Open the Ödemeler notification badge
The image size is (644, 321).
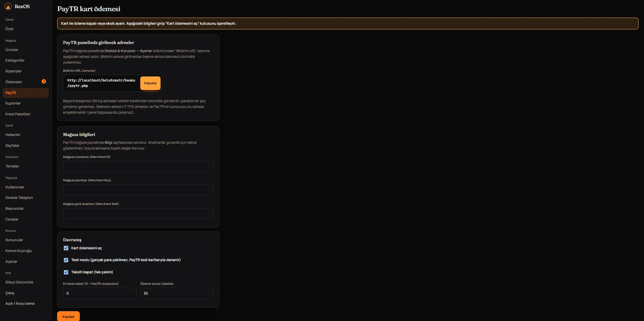click(x=44, y=82)
